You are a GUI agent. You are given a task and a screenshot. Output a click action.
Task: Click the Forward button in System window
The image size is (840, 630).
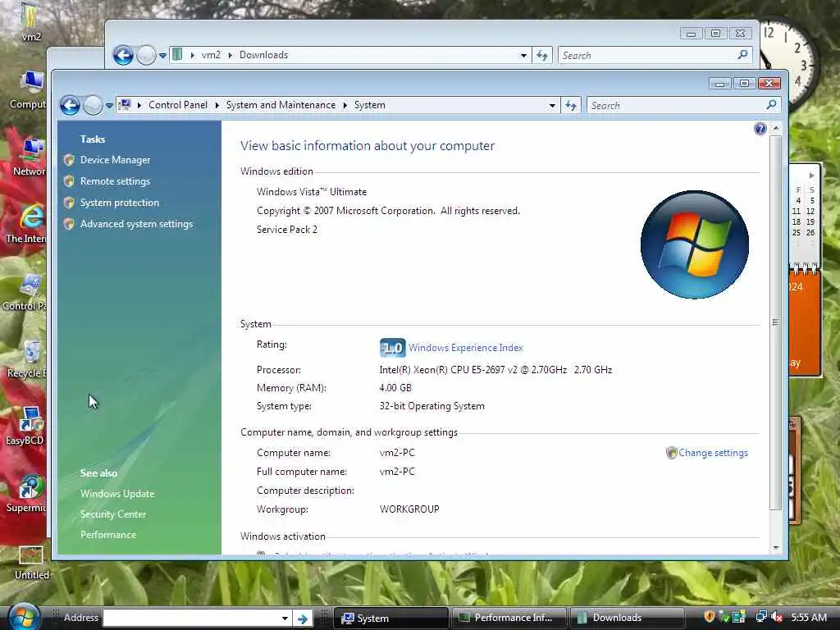(93, 105)
